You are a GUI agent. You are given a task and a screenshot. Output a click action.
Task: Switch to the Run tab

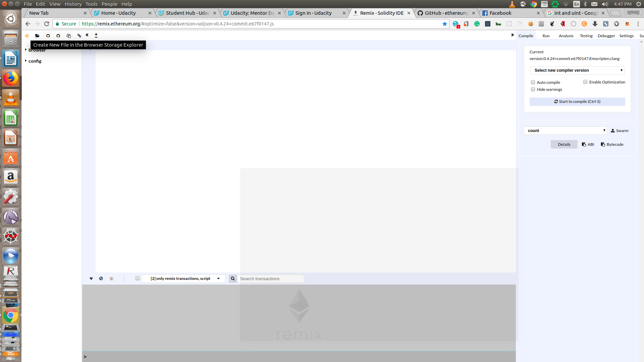546,36
